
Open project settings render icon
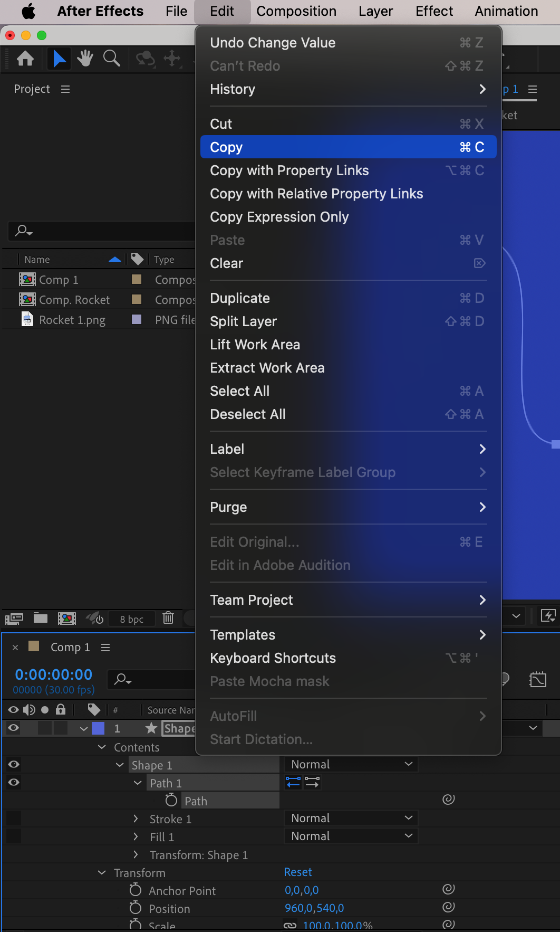pyautogui.click(x=95, y=618)
